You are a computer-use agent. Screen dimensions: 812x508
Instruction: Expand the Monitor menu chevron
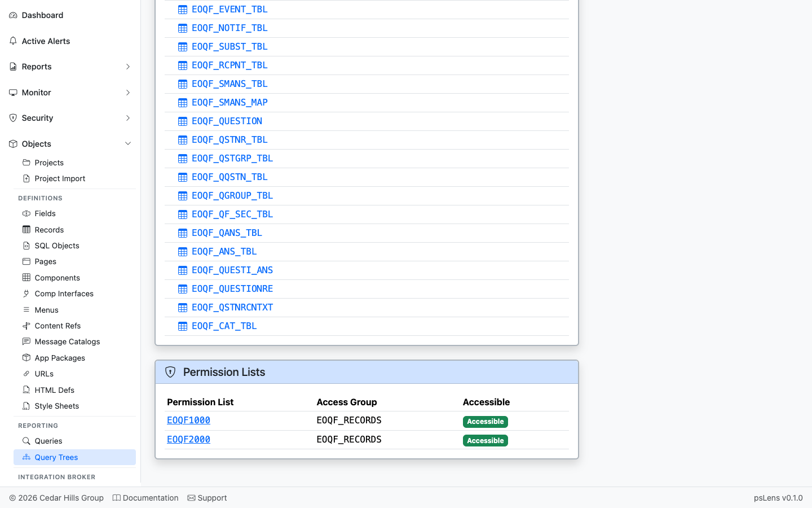[x=128, y=93]
